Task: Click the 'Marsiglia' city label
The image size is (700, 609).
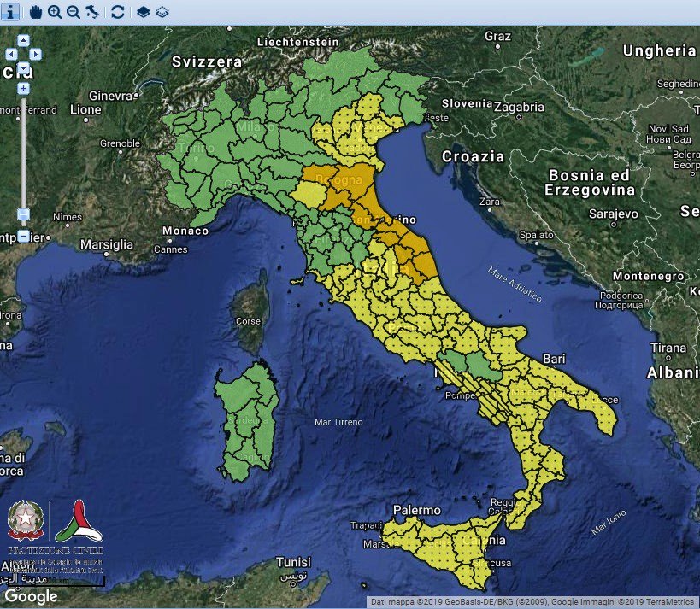Action: point(106,244)
